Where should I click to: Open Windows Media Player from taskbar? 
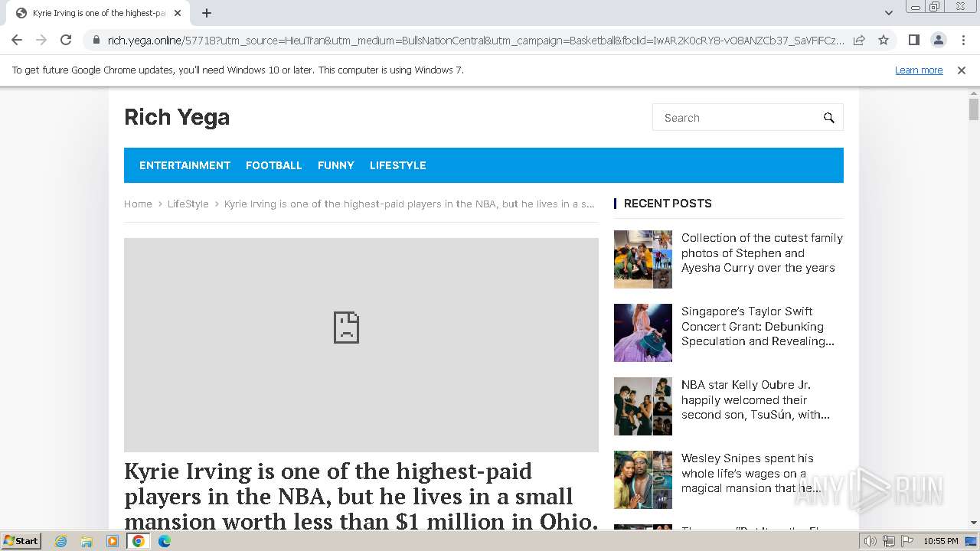pyautogui.click(x=113, y=541)
